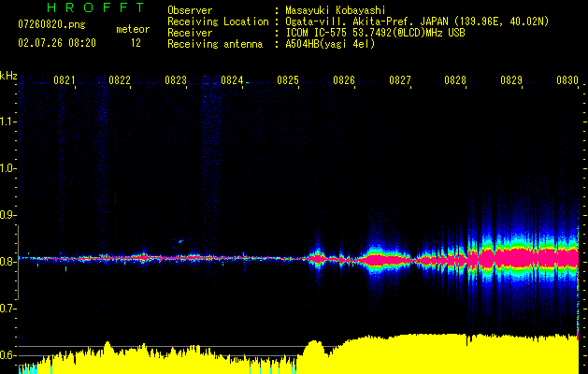This screenshot has width=588, height=374.
Task: Click the 0827 time marker
Action: tap(400, 80)
